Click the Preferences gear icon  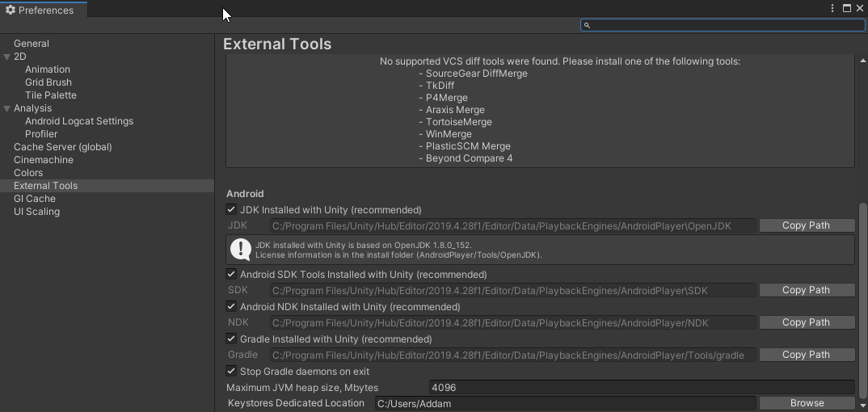tap(10, 10)
